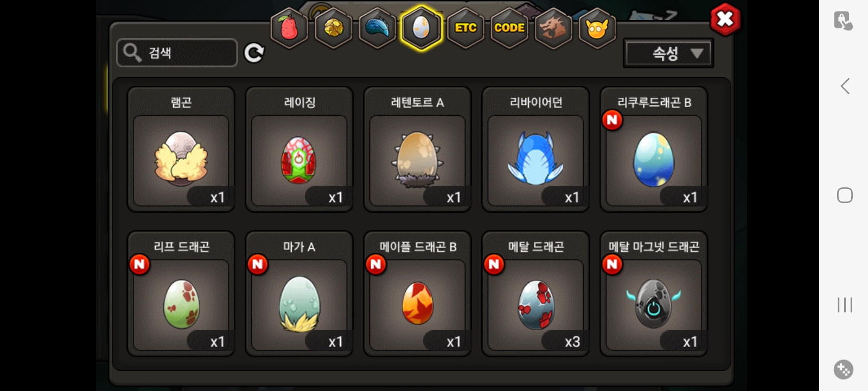This screenshot has height=391, width=868.
Task: Open the red fruit food tab
Action: [289, 28]
